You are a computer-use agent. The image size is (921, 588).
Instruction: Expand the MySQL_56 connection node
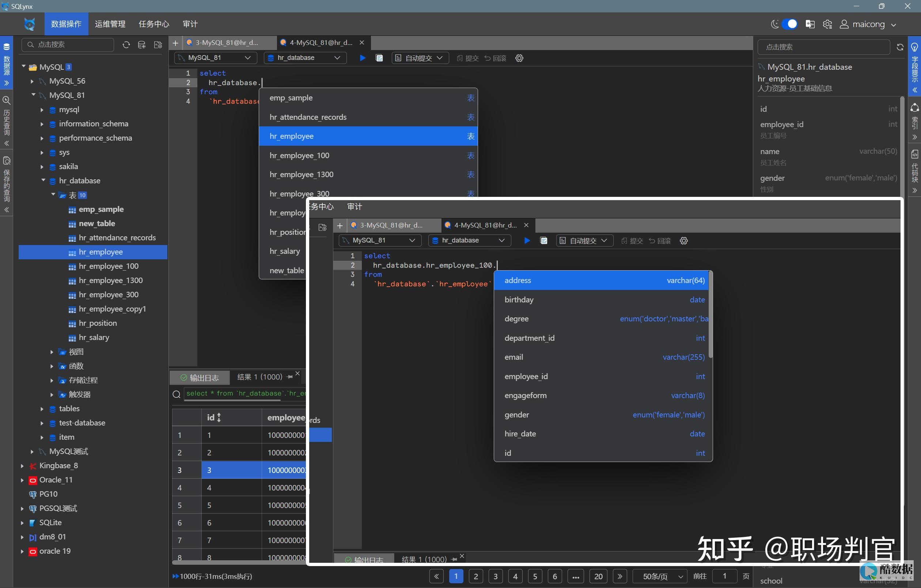point(32,81)
